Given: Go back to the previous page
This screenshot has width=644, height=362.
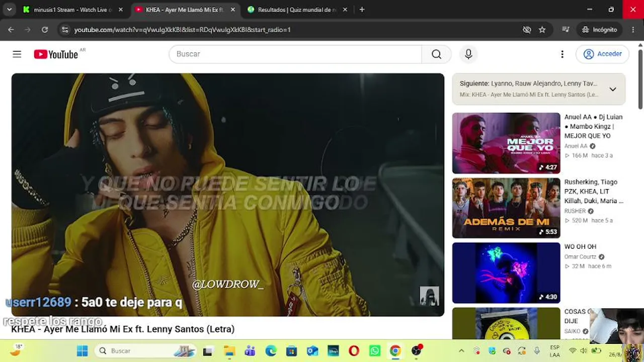Looking at the screenshot, I should tap(11, 30).
